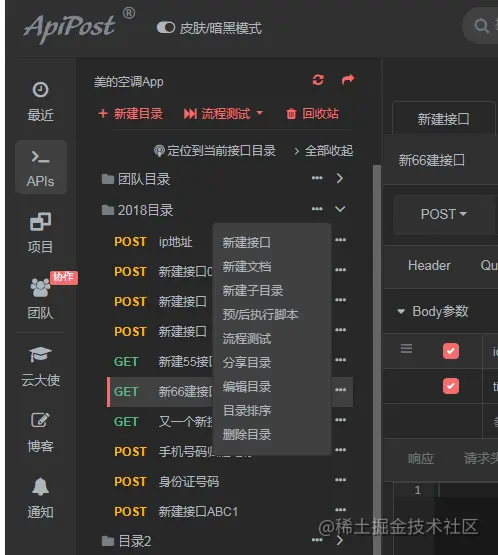
Task: Open the 回收站 recycle bin
Action: tap(312, 114)
